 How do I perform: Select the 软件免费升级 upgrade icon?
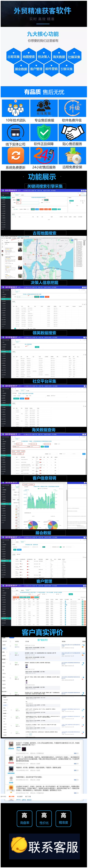click(x=72, y=108)
